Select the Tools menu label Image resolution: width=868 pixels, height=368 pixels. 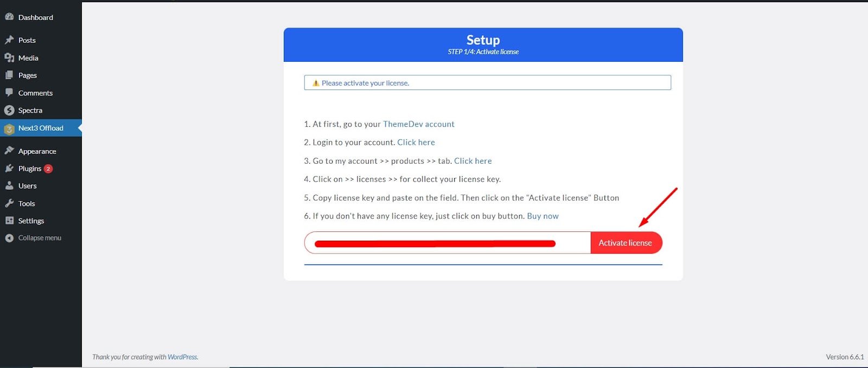tap(27, 204)
